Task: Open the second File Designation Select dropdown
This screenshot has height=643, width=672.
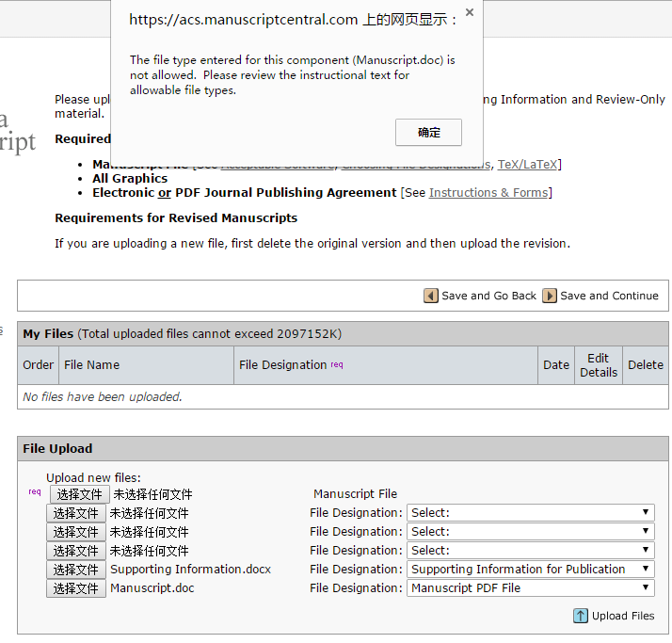Action: point(531,532)
